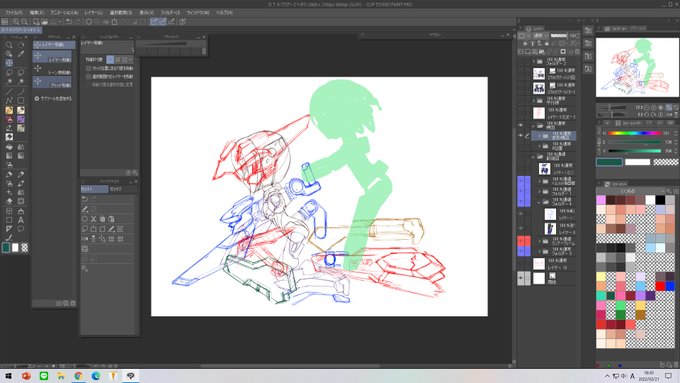Viewport: 680px width, 383px height.
Task: Select the open document tab
Action: click(x=21, y=30)
